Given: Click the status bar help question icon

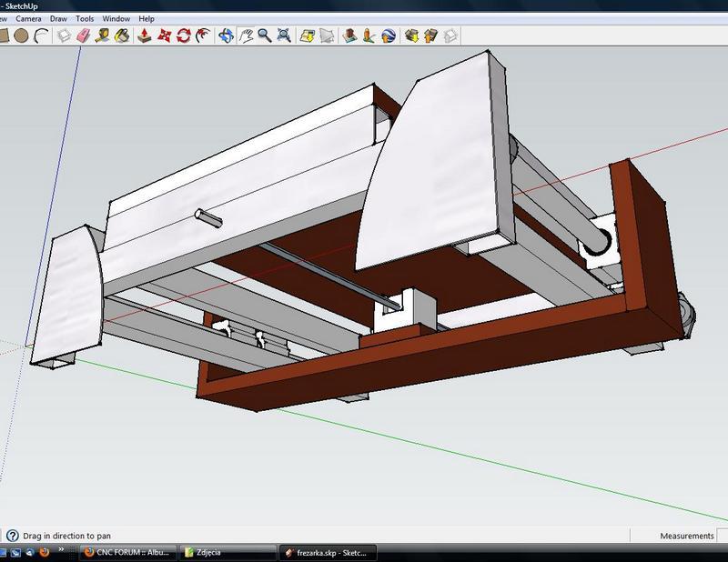Looking at the screenshot, I should click(12, 536).
